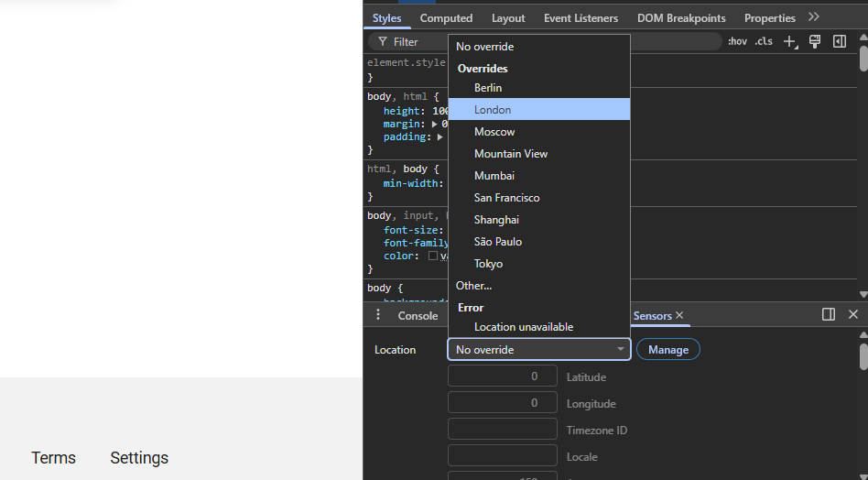
Task: Open the Location No override dropdown
Action: pyautogui.click(x=539, y=349)
